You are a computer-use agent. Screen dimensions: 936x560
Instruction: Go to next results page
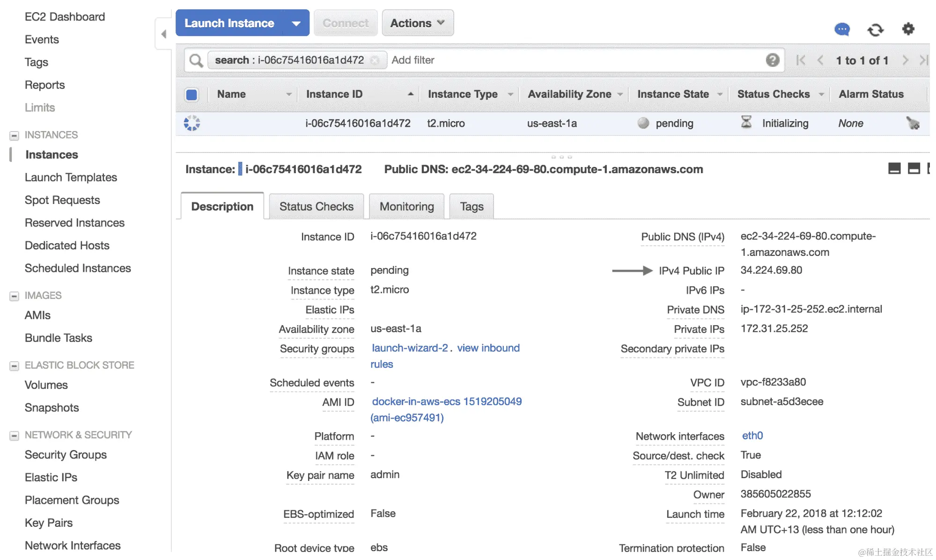[905, 60]
